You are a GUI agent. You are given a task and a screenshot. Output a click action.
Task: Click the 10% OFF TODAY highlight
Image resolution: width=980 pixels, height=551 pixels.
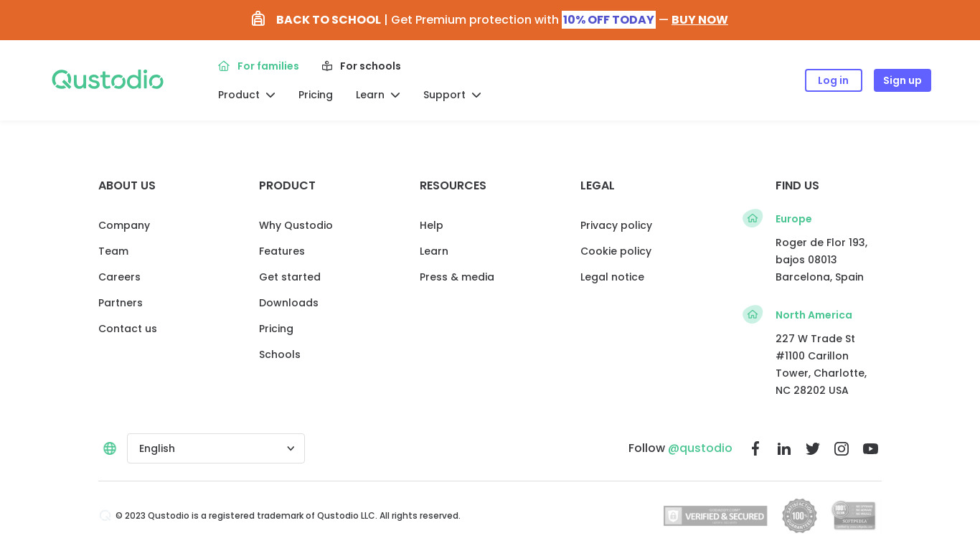(608, 19)
